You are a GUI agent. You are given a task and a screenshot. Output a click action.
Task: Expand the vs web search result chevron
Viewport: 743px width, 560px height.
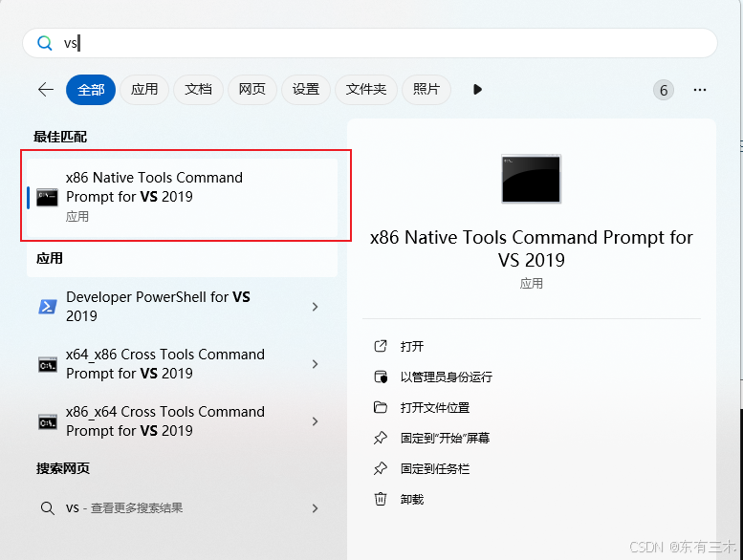click(x=316, y=508)
